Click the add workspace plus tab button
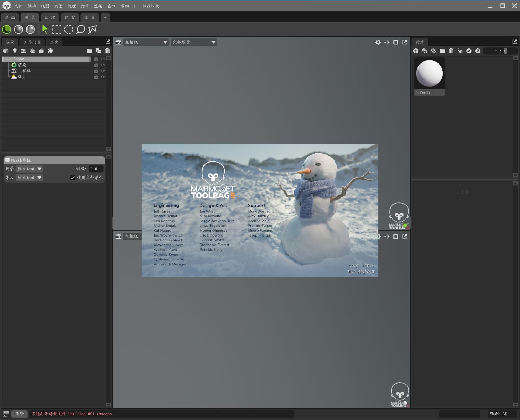Screen dimensions: 520x420 click(x=105, y=17)
